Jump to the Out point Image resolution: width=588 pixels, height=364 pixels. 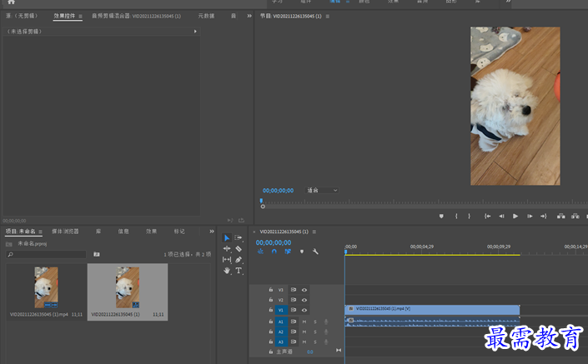point(543,216)
